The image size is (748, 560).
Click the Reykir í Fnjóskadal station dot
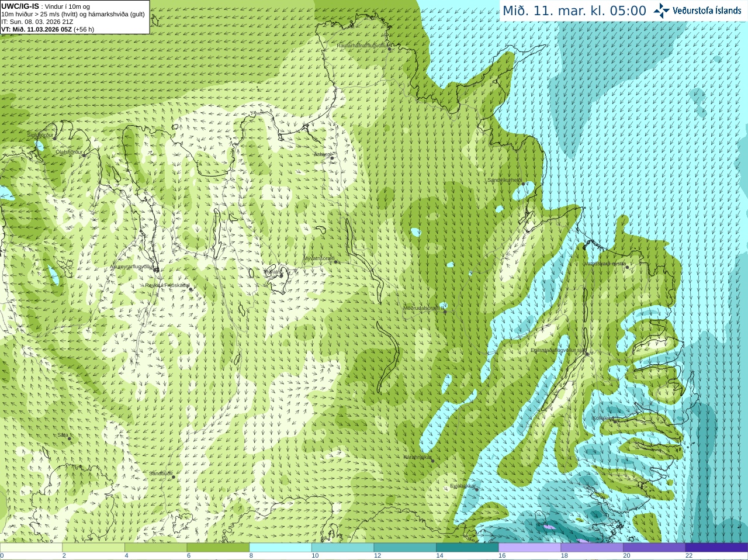click(191, 289)
